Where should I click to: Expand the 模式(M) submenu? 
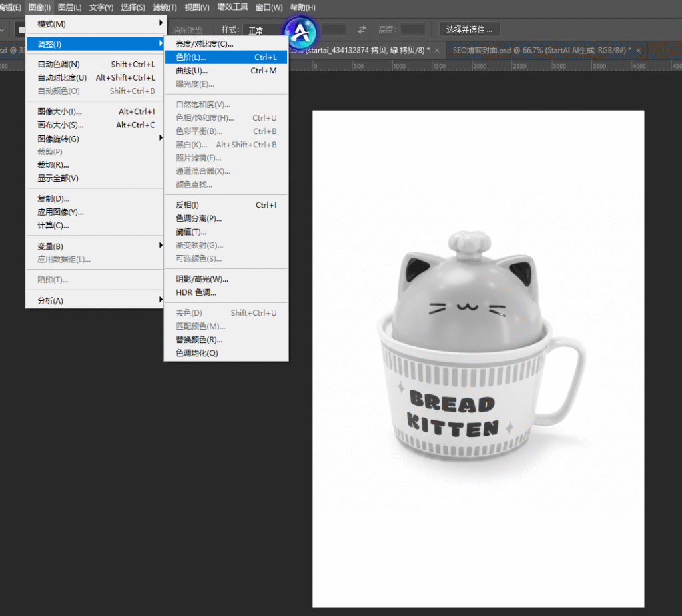pos(95,24)
